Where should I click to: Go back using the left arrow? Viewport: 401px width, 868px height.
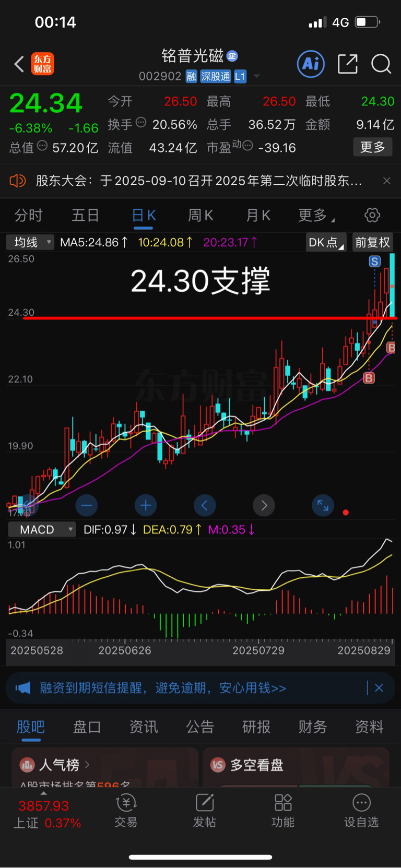[x=19, y=64]
